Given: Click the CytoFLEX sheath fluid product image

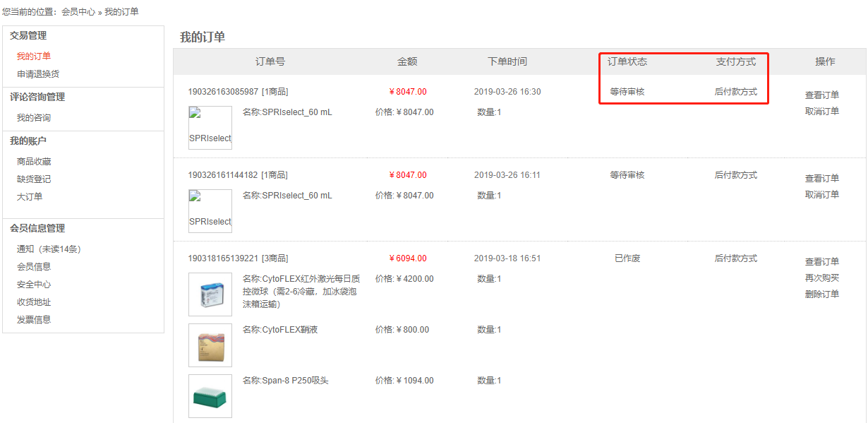Looking at the screenshot, I should click(210, 345).
